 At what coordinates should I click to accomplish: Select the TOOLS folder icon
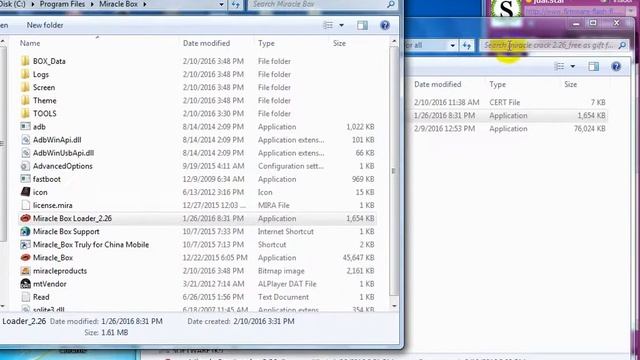coord(25,113)
